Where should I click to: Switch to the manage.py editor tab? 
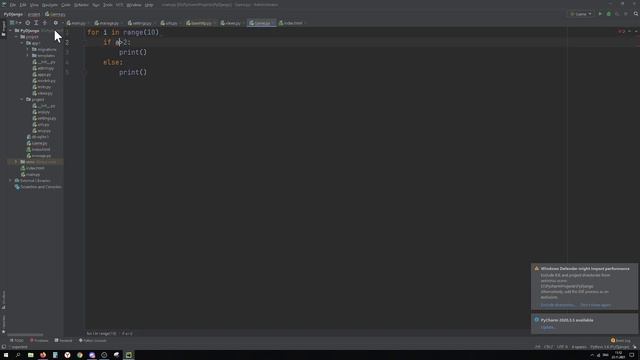pos(107,23)
